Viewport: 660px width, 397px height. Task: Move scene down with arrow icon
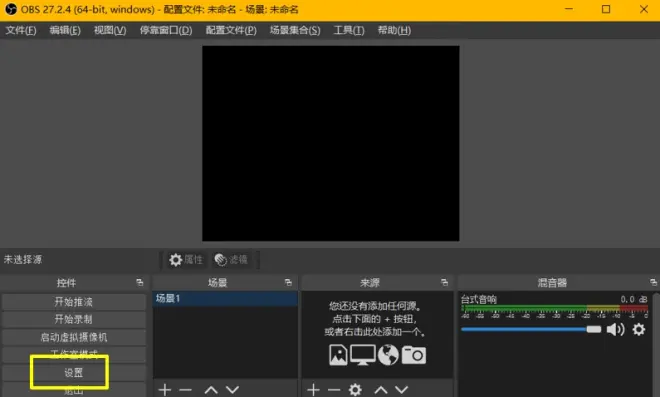(x=232, y=390)
